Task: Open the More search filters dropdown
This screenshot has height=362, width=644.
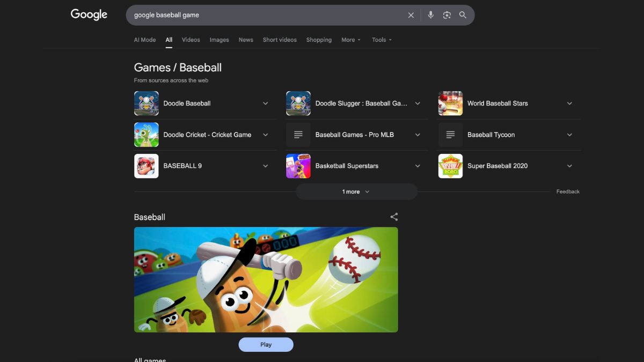Action: [351, 40]
